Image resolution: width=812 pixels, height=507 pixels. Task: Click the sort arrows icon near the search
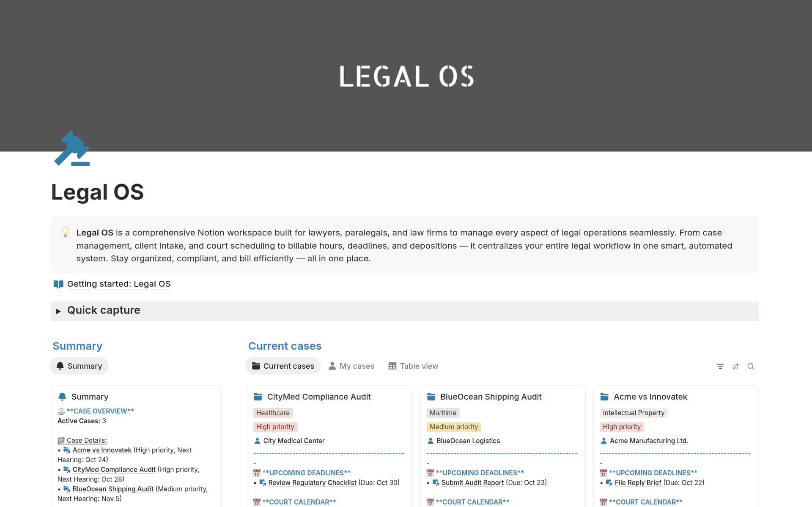click(736, 366)
